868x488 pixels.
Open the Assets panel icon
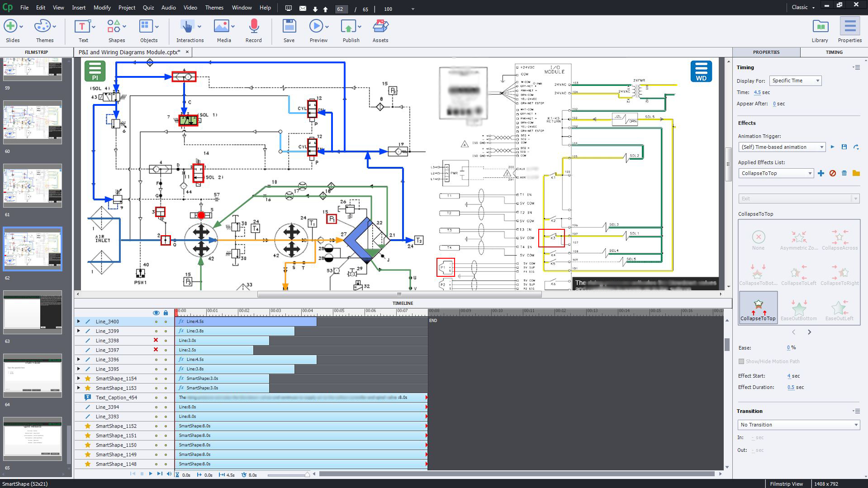(x=380, y=30)
